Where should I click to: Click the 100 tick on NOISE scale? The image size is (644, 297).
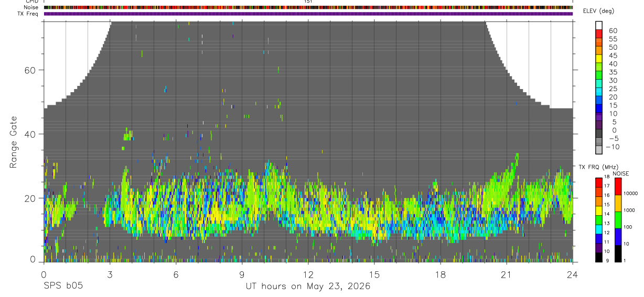(x=628, y=227)
